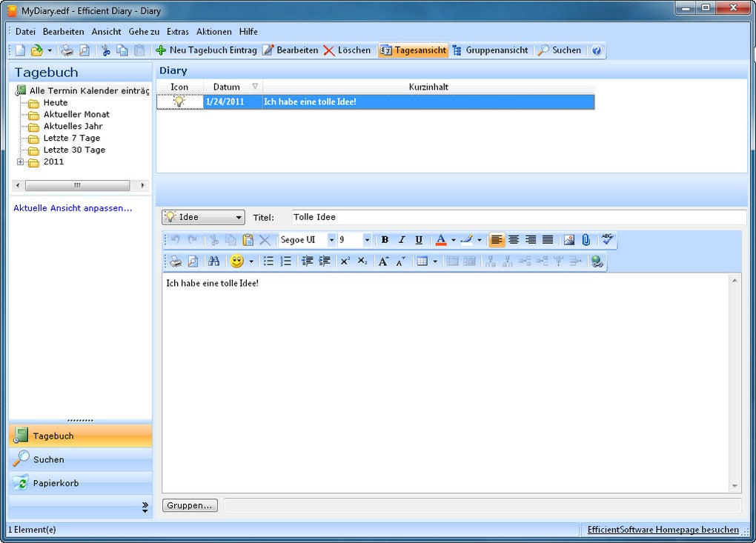
Task: Select the Aktueller Monat folder
Action: click(76, 114)
